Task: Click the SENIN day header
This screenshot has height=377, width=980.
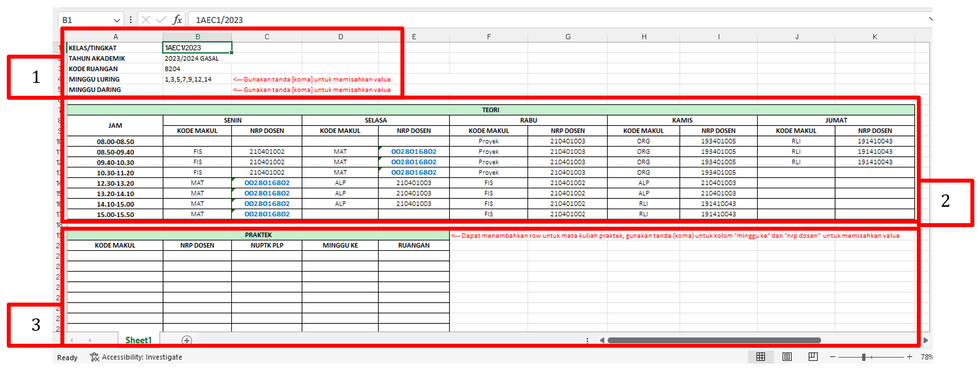Action: click(x=232, y=120)
